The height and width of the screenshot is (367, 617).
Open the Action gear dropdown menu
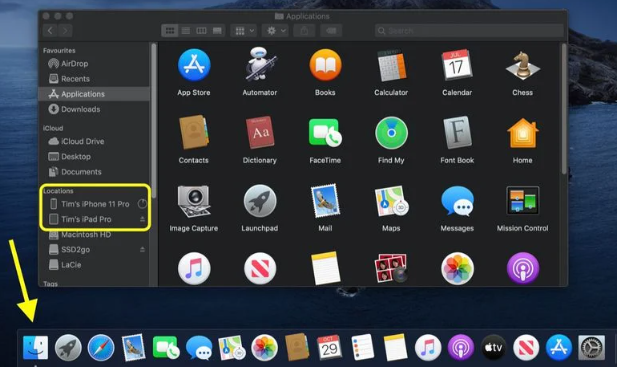[275, 31]
